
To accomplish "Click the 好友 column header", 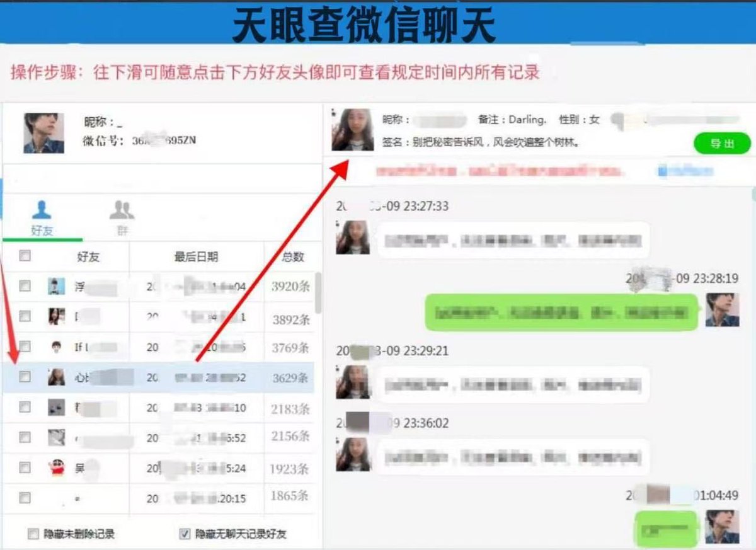I will pos(88,256).
